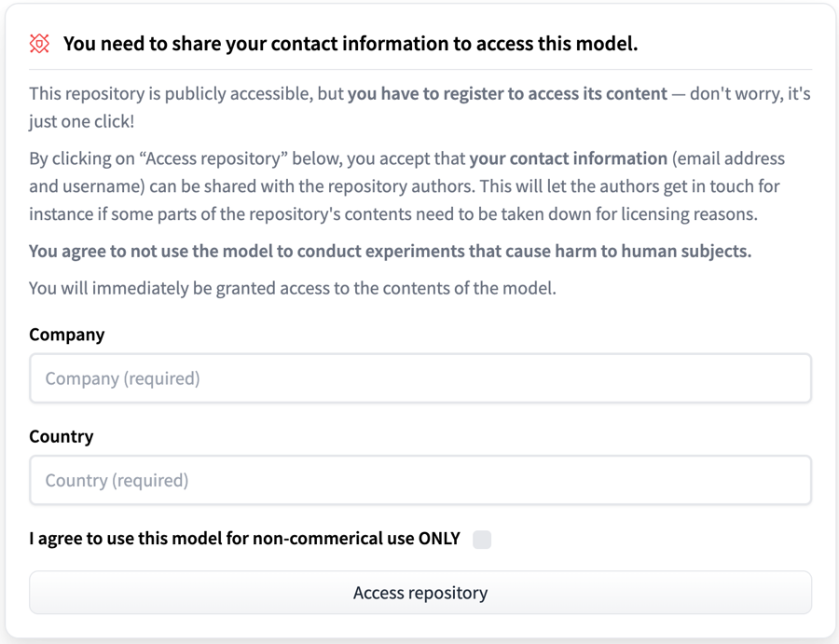
Task: Click the "Country" field label
Action: pyautogui.click(x=62, y=436)
